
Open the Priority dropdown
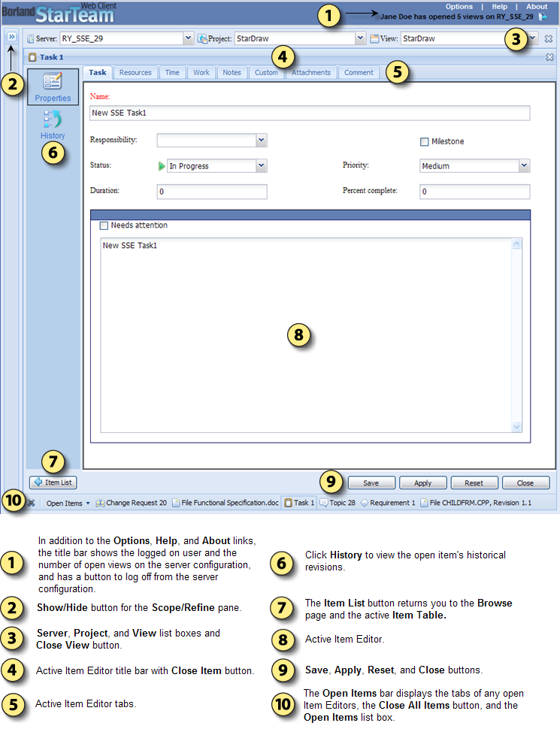(x=524, y=165)
